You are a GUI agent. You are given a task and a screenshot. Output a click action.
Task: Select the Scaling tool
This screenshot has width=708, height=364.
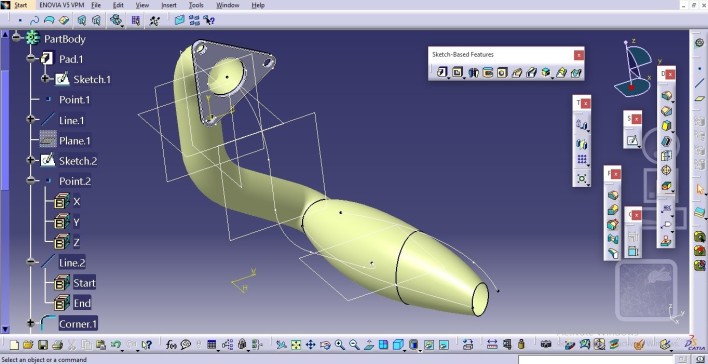pyautogui.click(x=582, y=179)
